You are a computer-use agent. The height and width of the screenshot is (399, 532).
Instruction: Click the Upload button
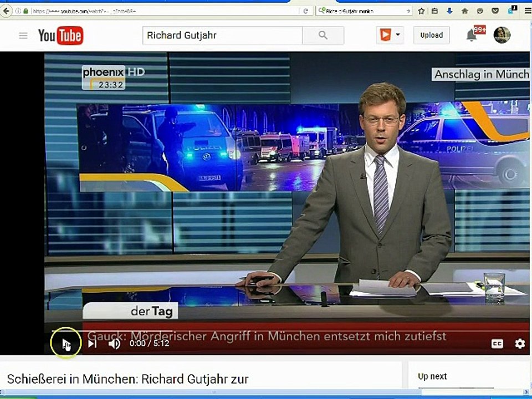pyautogui.click(x=431, y=35)
